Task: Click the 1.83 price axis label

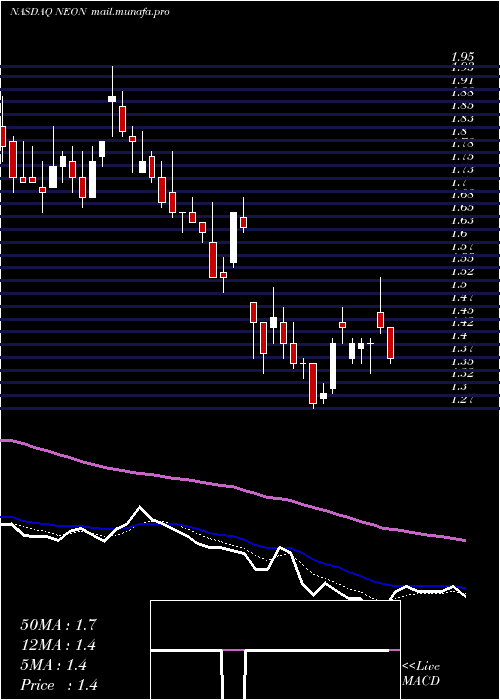Action: point(462,119)
